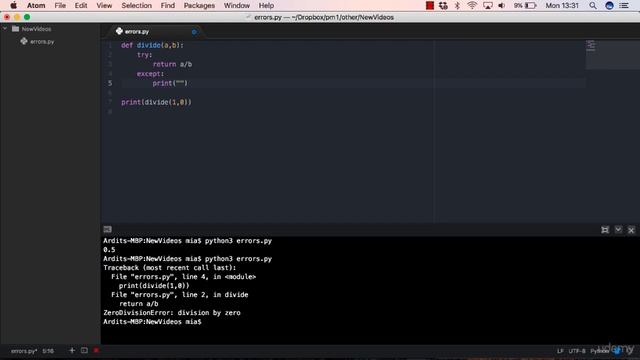Click the red terminal close icon in status bar
The image size is (640, 360).
(96, 350)
